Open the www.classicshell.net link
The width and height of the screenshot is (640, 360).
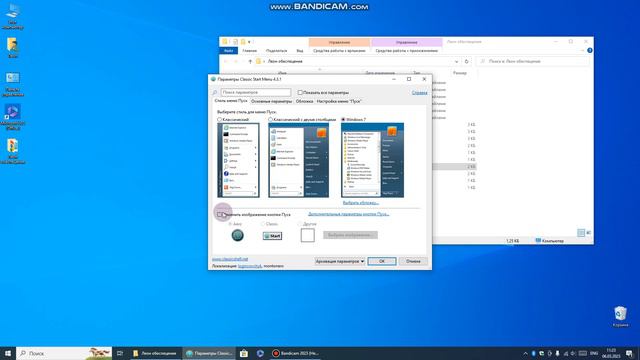(x=230, y=259)
